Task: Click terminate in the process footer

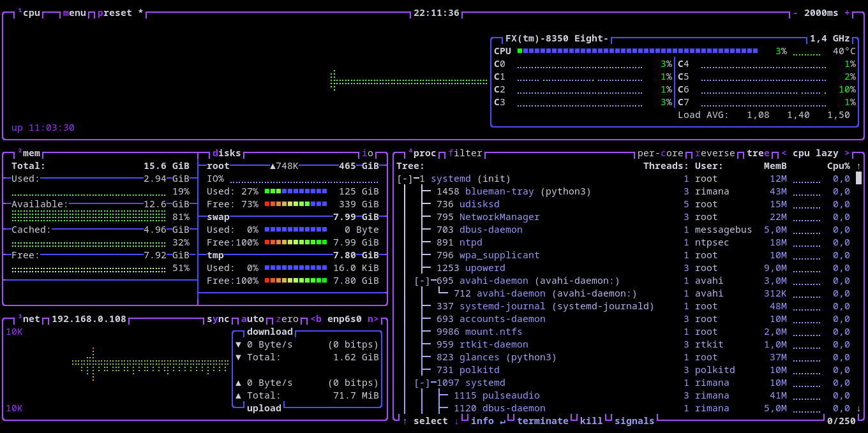Action: (x=542, y=421)
